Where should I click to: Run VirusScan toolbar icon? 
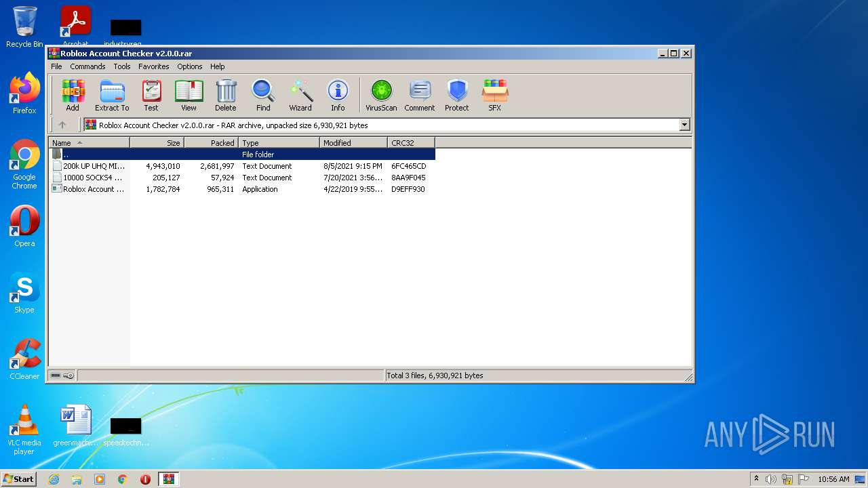(x=381, y=95)
